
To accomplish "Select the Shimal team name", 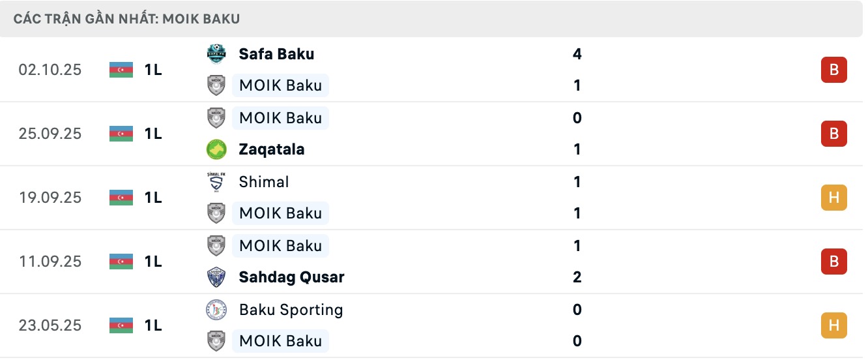I will pyautogui.click(x=264, y=182).
